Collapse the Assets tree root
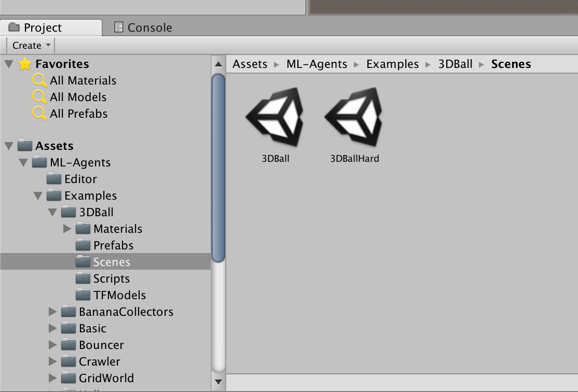This screenshot has height=392, width=578. click(9, 146)
